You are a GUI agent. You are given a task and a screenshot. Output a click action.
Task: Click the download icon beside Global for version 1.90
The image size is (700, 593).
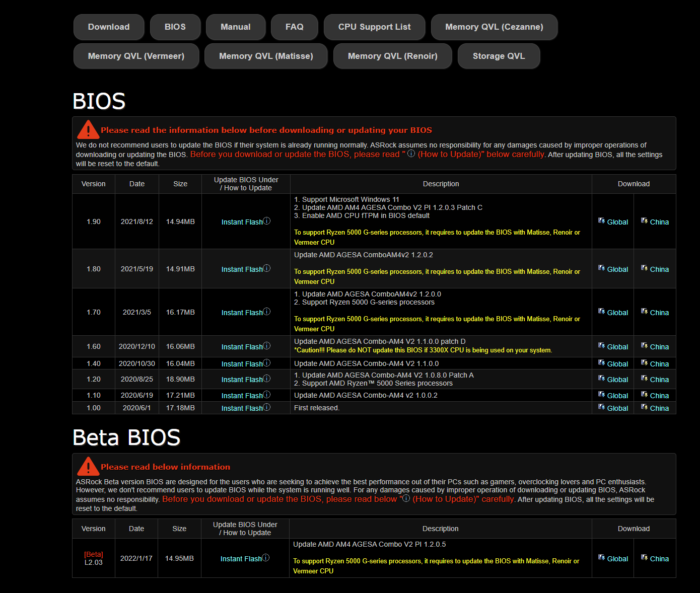click(x=601, y=220)
